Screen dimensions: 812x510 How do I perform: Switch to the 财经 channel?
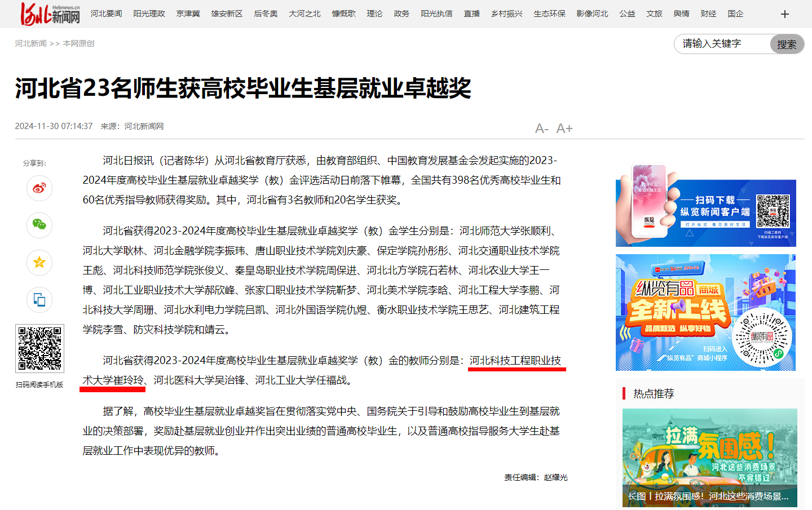point(708,13)
